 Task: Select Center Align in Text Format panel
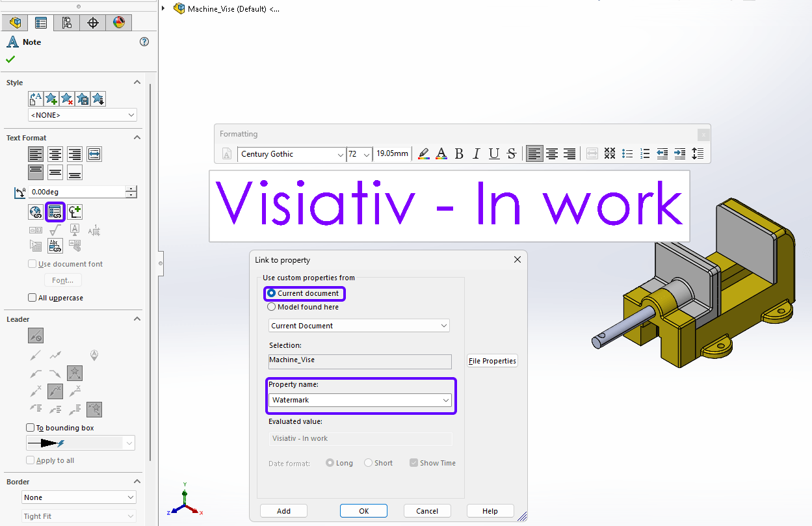coord(55,154)
